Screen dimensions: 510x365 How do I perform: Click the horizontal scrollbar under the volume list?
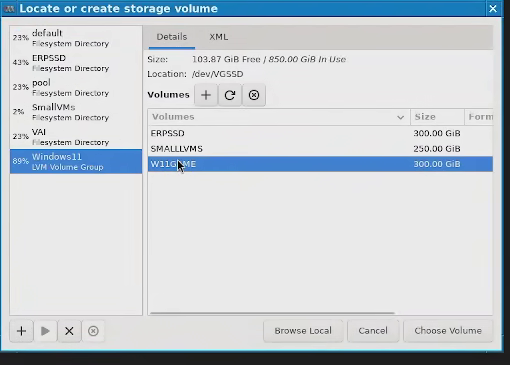click(x=272, y=313)
